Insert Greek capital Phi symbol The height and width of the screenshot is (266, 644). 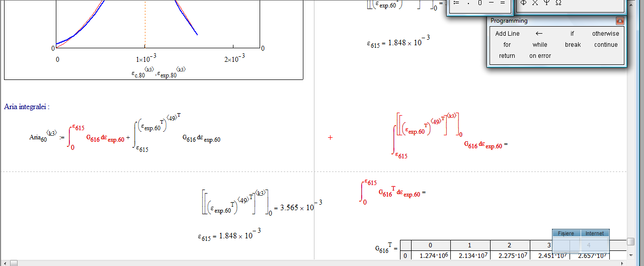tap(523, 3)
